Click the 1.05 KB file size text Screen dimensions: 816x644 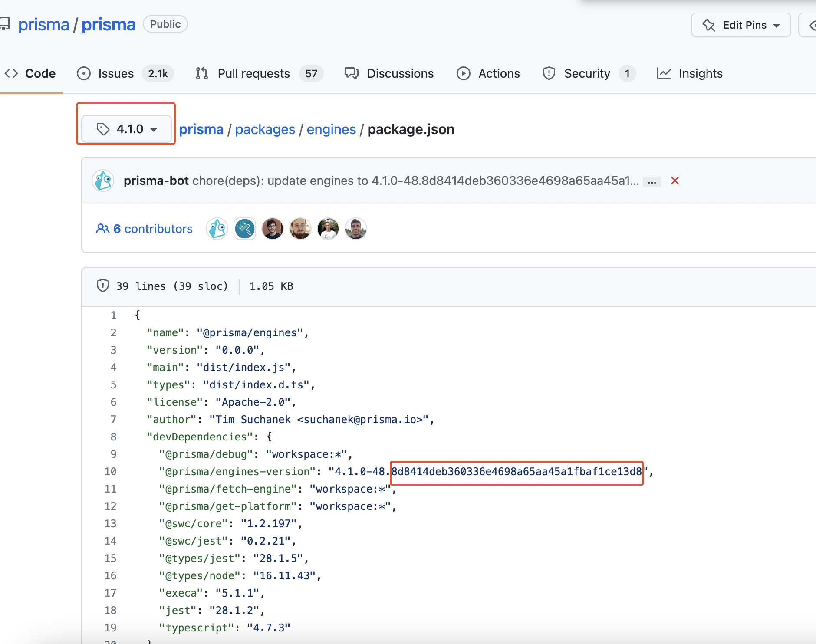(x=271, y=286)
